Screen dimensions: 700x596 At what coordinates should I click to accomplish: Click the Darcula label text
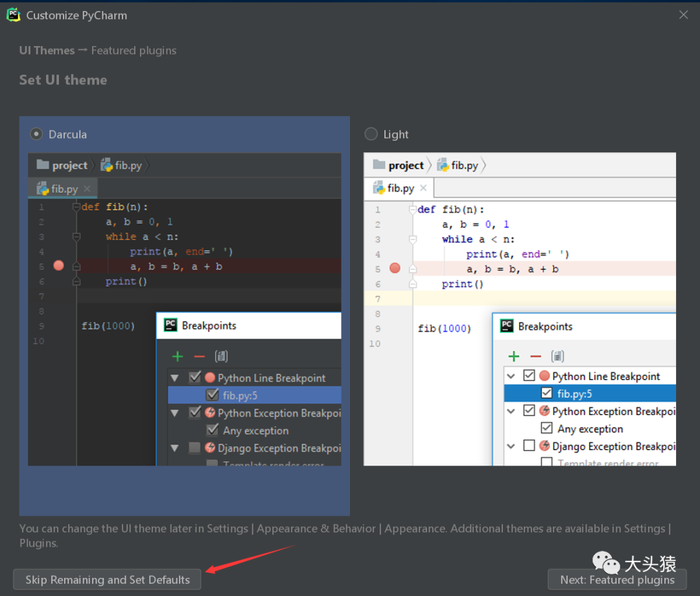(x=68, y=134)
